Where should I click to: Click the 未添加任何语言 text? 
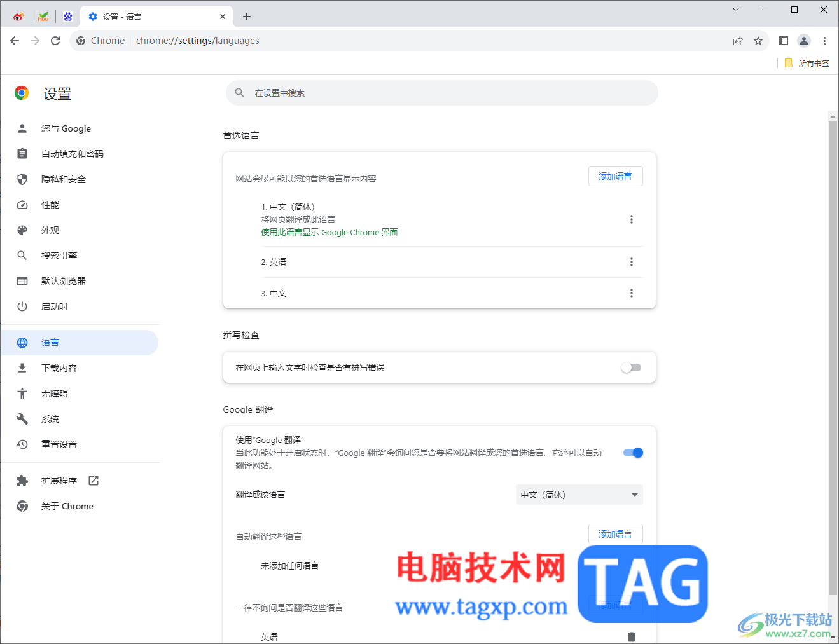pos(290,566)
